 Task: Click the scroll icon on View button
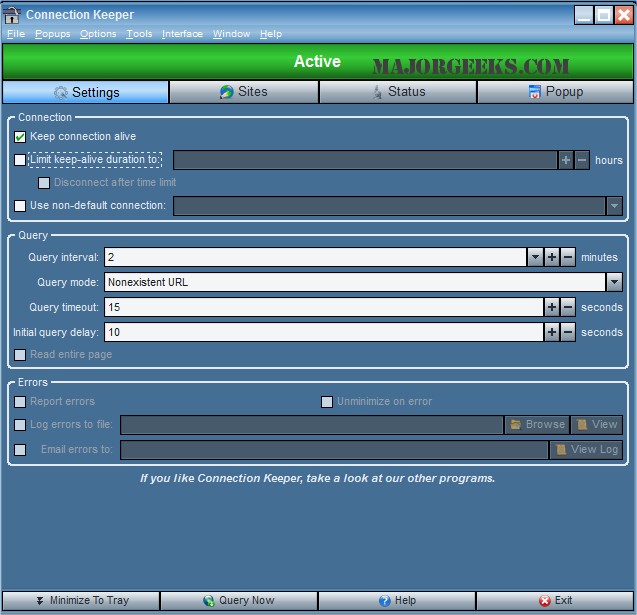tap(582, 424)
